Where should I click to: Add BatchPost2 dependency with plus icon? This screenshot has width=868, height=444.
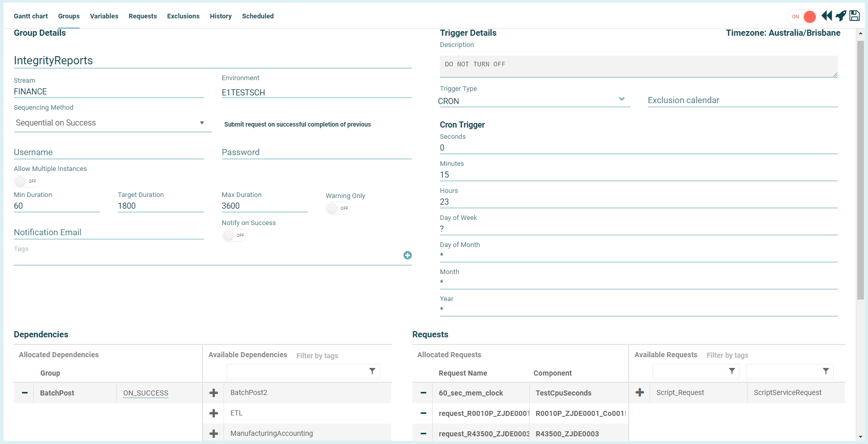(214, 393)
